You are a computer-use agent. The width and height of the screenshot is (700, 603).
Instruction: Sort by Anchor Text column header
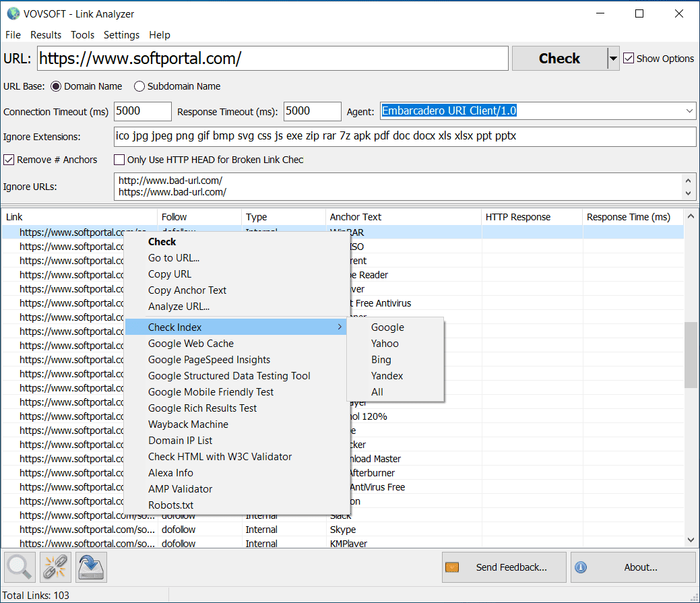[x=404, y=217]
